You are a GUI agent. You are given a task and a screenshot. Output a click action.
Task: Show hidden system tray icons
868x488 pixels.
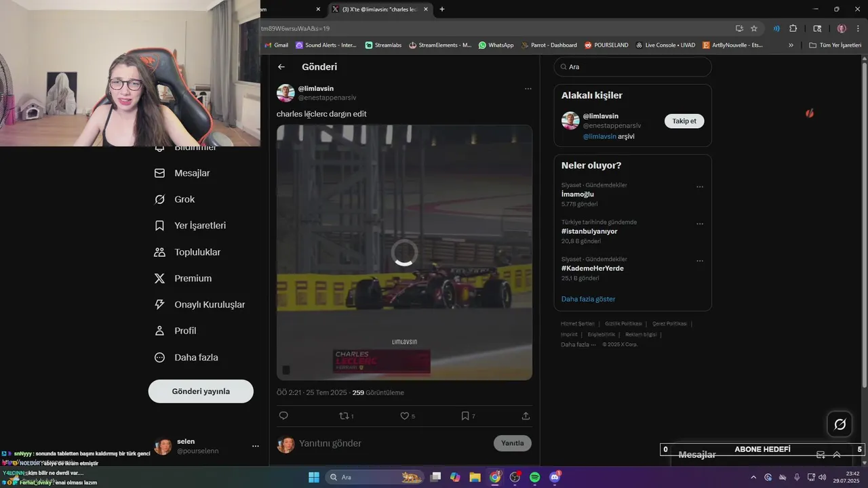[753, 477]
